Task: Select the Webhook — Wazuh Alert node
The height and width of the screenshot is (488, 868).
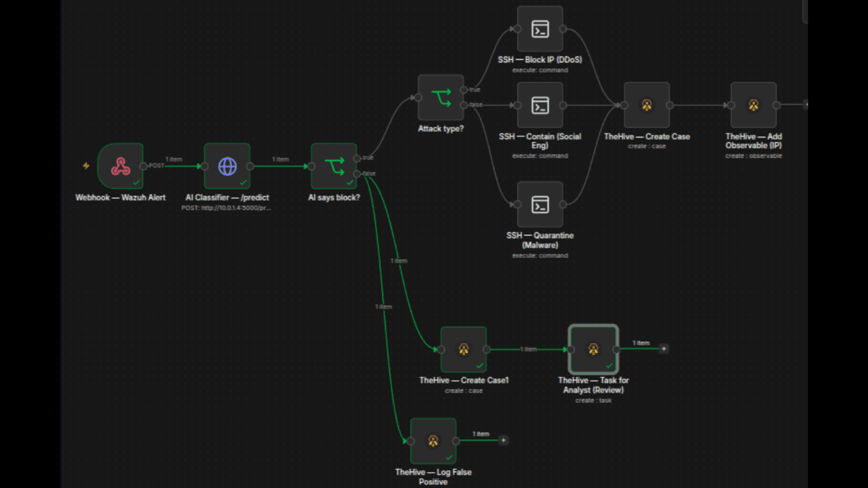Action: tap(121, 166)
